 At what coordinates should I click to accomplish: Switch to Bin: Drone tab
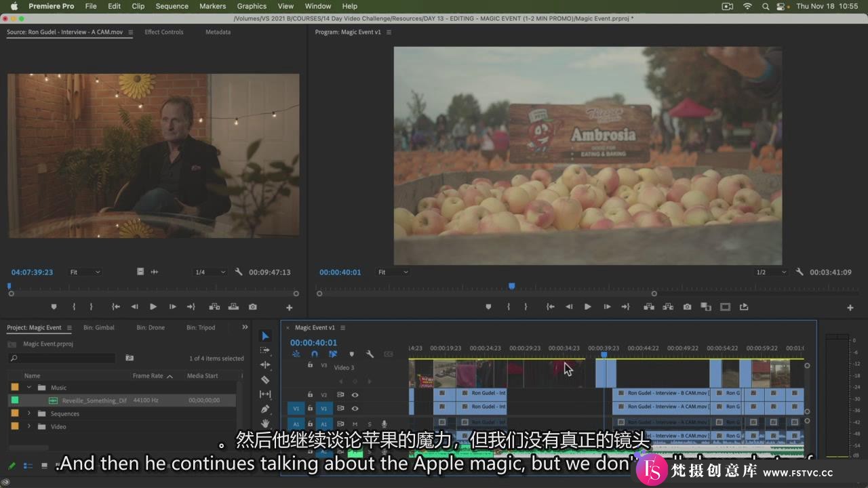click(x=151, y=327)
